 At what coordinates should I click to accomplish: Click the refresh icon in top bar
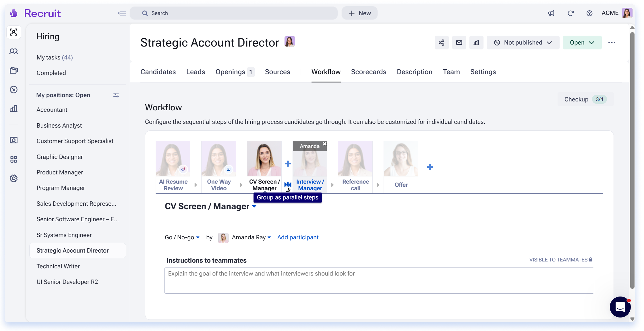pyautogui.click(x=570, y=13)
